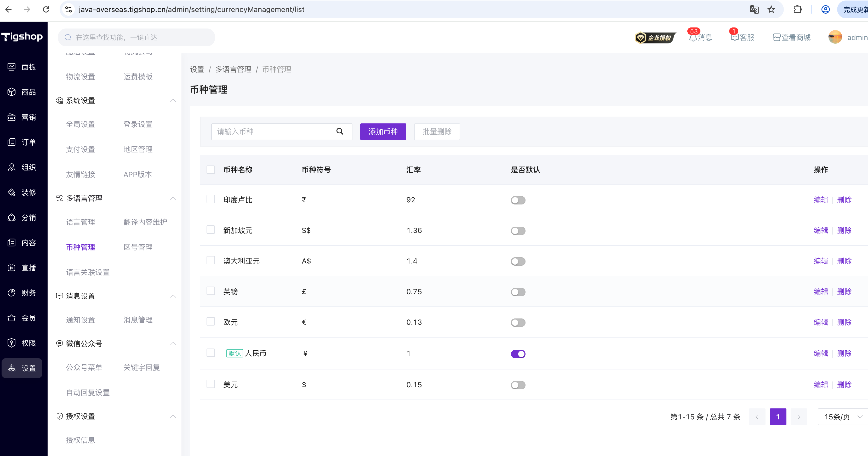Go back with the browser back arrow

coord(9,9)
